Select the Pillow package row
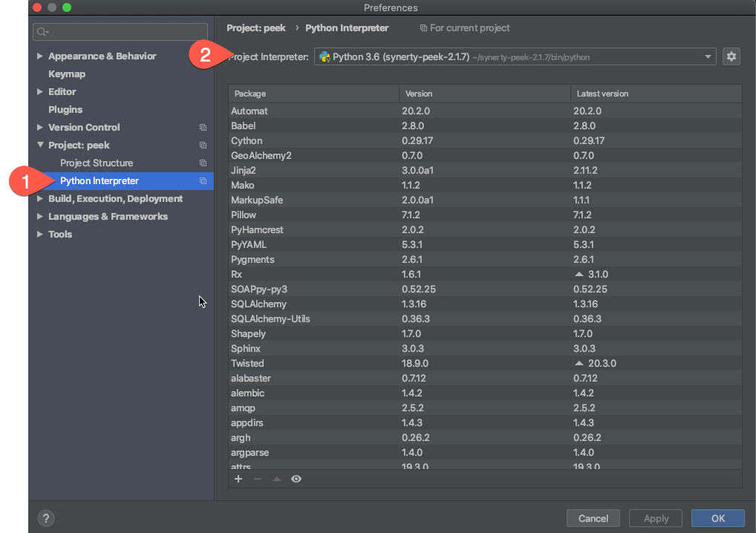The width and height of the screenshot is (756, 533). click(485, 215)
